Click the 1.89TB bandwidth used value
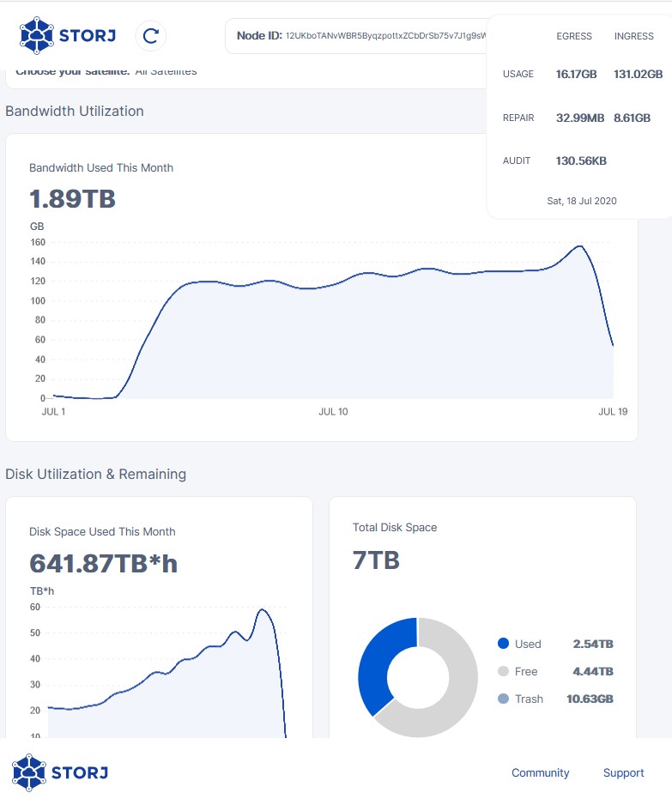Viewport: 672px width, 805px height. point(72,199)
